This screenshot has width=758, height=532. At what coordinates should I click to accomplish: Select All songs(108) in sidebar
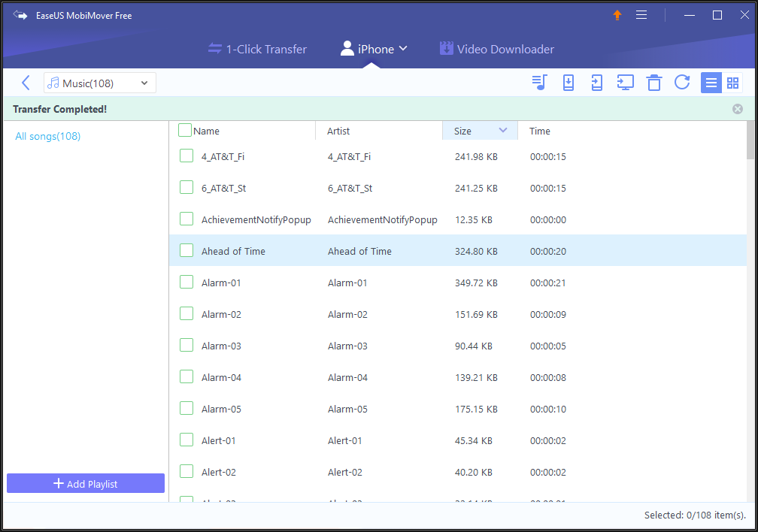[48, 136]
